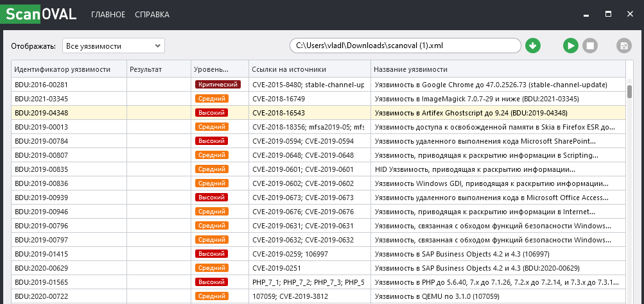Select row BDU:2019-00013
Image resolution: width=644 pixels, height=304 pixels.
pyautogui.click(x=318, y=127)
